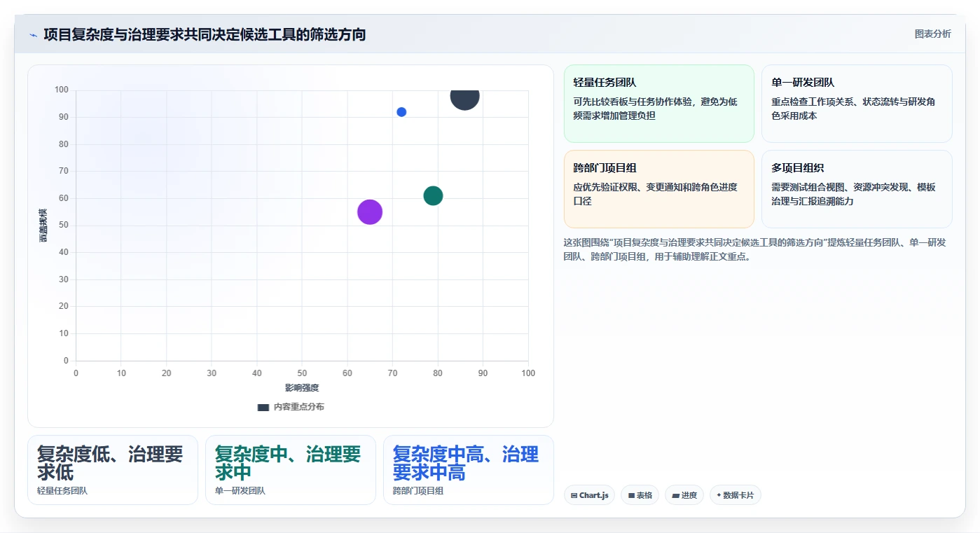Click the 跨部门项目组 caption under third stat card
The width and height of the screenshot is (980, 533).
pos(418,491)
